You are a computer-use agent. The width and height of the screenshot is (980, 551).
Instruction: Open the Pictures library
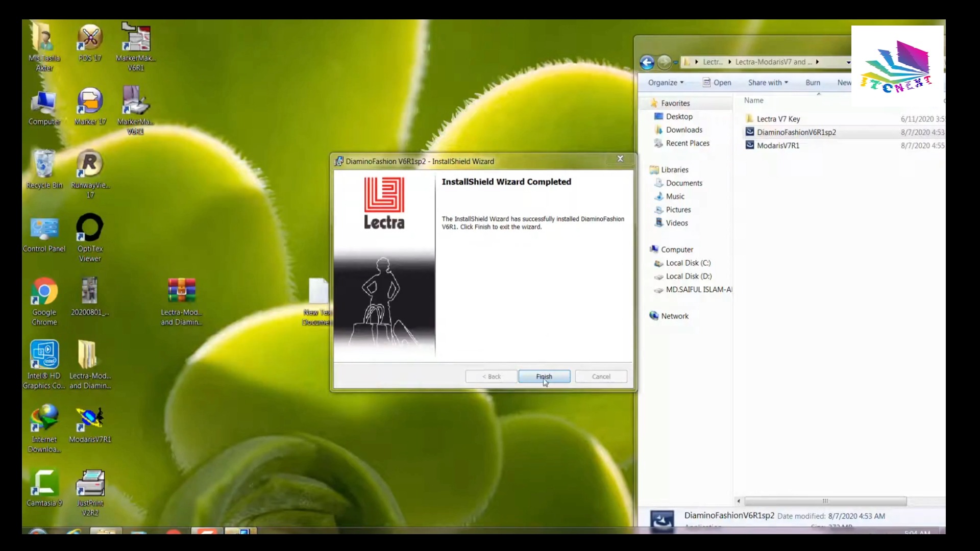[x=678, y=209]
